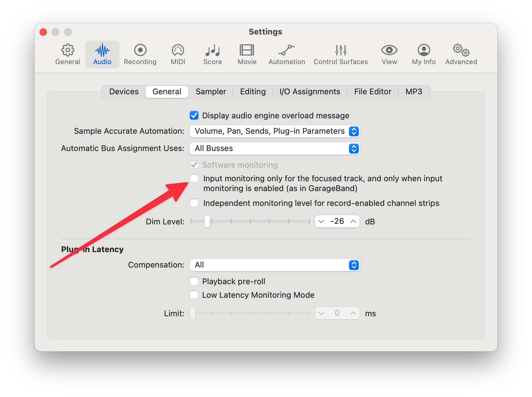This screenshot has height=397, width=532.
Task: Click the 'Automatic Bus Assignment Uses:' label
Action: pos(123,148)
